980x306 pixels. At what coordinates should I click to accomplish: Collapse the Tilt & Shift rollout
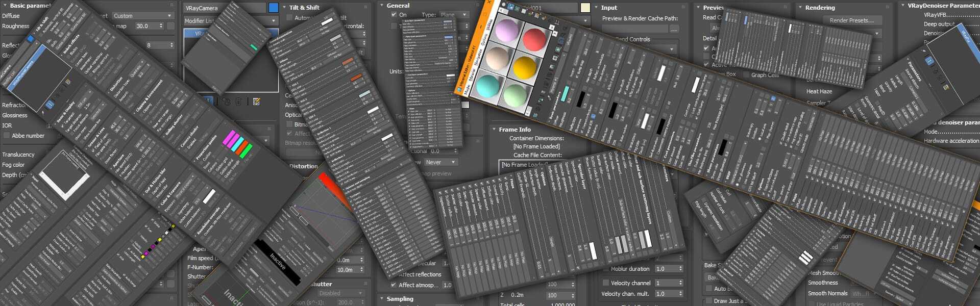284,8
